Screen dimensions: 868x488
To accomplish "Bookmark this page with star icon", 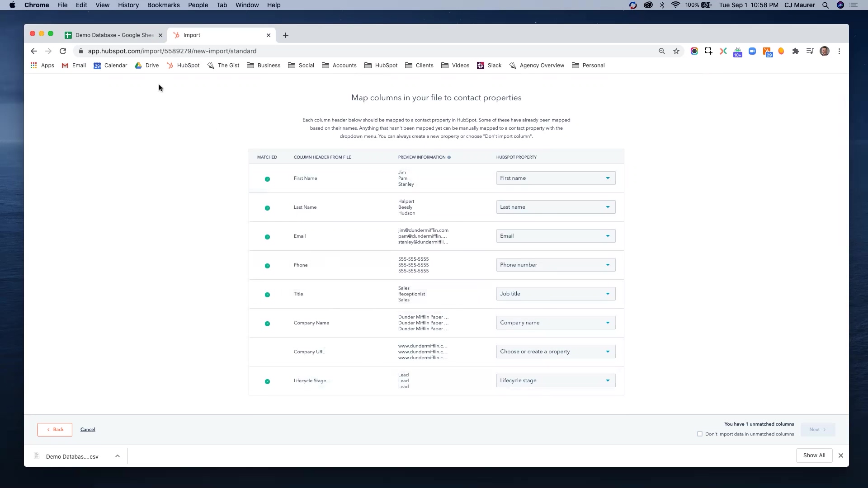I will tap(676, 51).
